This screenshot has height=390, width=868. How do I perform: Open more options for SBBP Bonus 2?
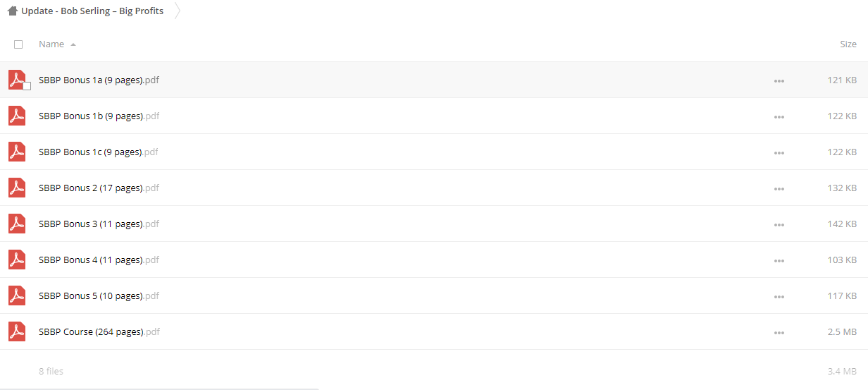click(779, 188)
